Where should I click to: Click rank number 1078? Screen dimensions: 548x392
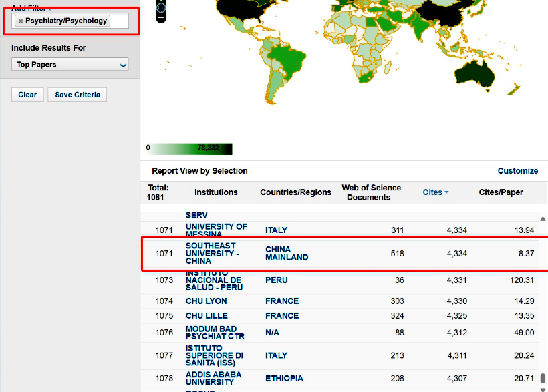[164, 379]
